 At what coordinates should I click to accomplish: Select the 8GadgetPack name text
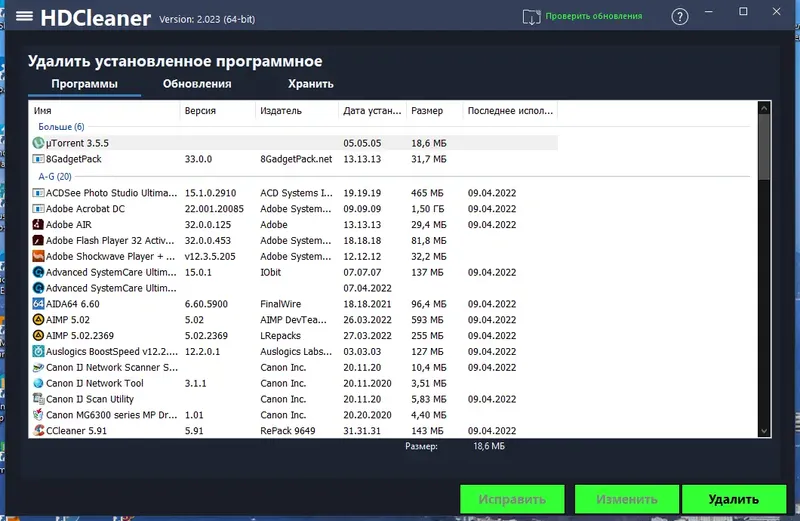(73, 159)
